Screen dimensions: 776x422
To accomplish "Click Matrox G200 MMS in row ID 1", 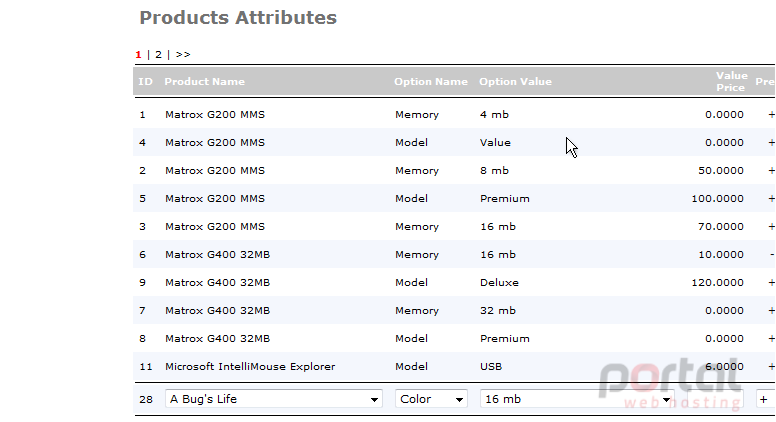I will click(215, 115).
